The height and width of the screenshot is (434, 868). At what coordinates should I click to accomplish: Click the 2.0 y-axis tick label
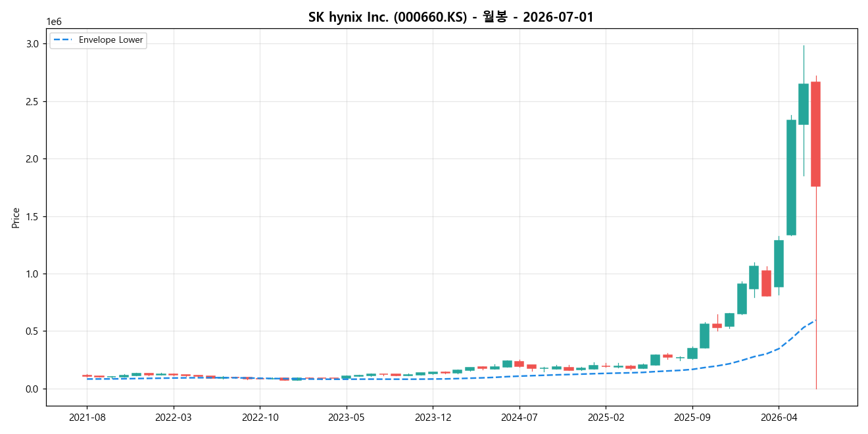pyautogui.click(x=34, y=158)
